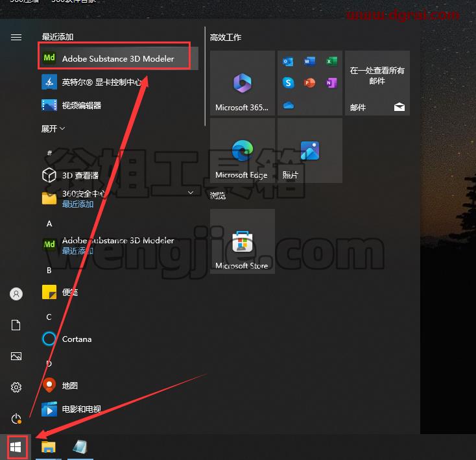Open 3D 查看器 app
Screen dimensions: 476x460
click(x=119, y=175)
